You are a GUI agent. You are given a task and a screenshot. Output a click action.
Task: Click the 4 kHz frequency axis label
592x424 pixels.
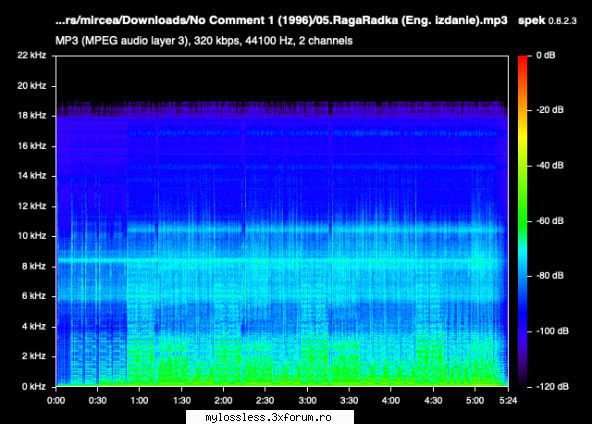tap(34, 326)
